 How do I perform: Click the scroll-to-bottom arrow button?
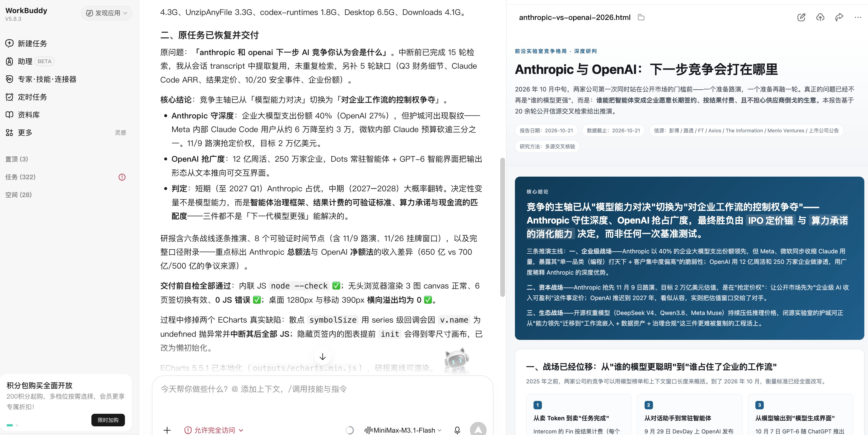(322, 356)
